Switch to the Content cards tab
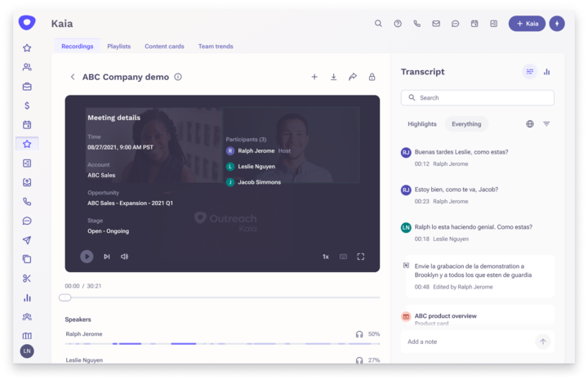 click(164, 46)
